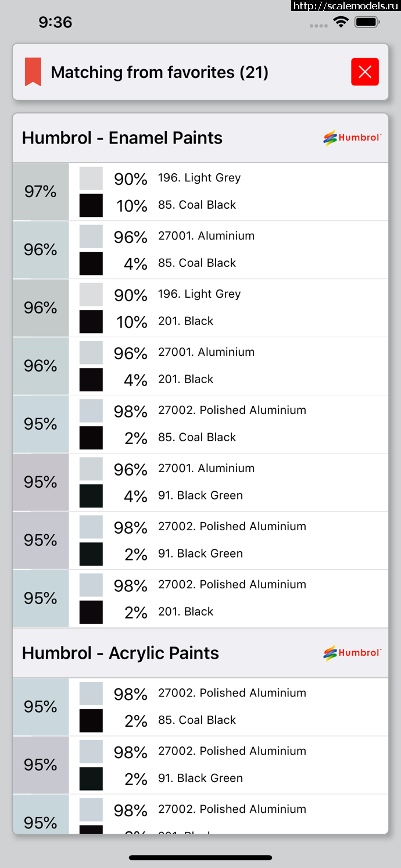
Task: Open the Matching from favorites (21) header
Action: click(201, 72)
